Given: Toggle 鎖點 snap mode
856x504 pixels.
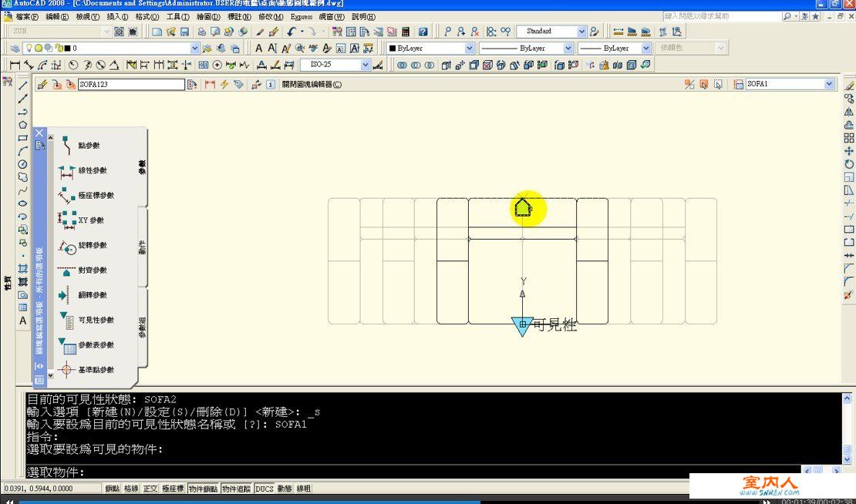Looking at the screenshot, I should pos(113,489).
